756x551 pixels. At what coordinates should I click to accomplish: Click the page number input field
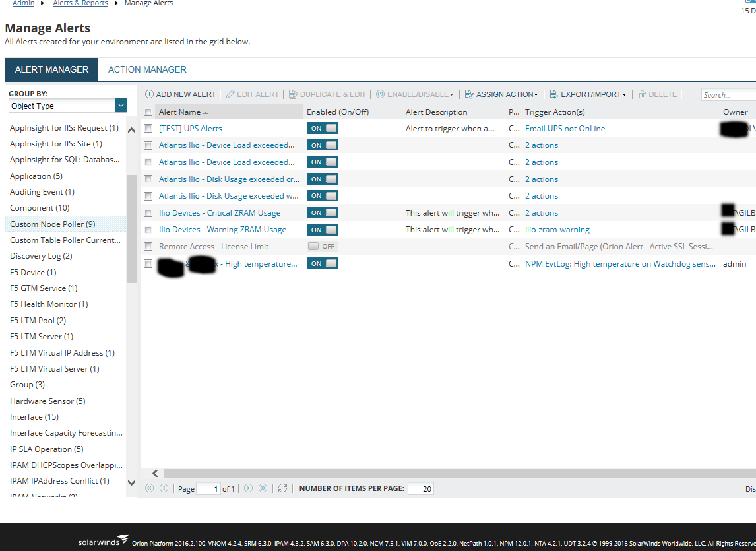pyautogui.click(x=208, y=488)
